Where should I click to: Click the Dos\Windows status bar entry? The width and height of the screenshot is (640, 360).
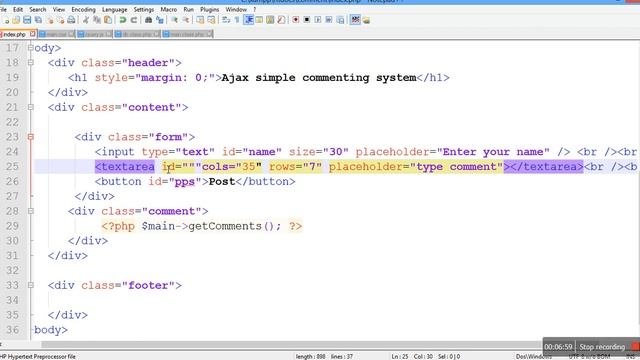point(533,356)
